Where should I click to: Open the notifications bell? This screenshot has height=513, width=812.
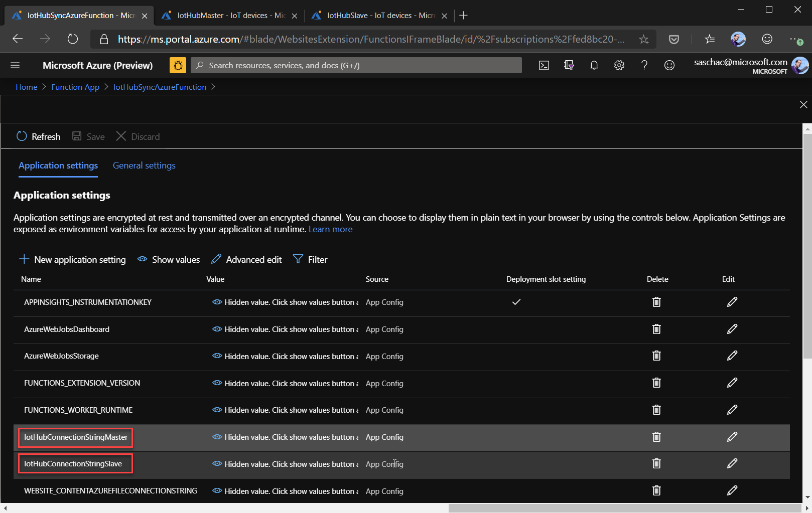(x=594, y=65)
